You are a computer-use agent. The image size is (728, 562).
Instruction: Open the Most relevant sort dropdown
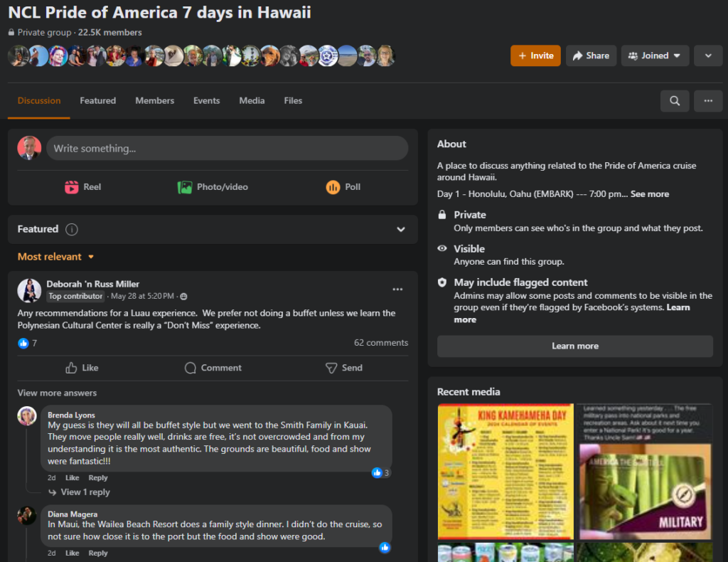coord(55,257)
